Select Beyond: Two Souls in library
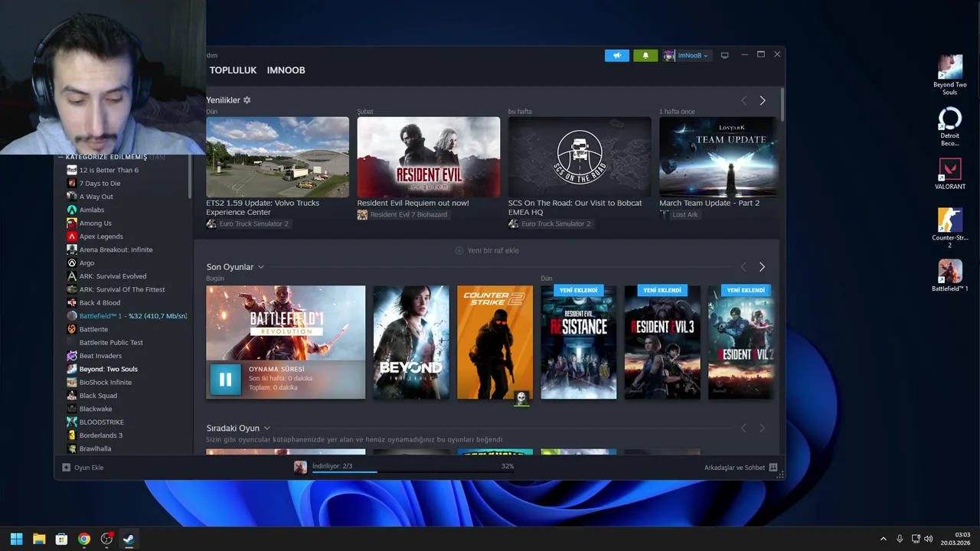Image resolution: width=980 pixels, height=551 pixels. [108, 369]
